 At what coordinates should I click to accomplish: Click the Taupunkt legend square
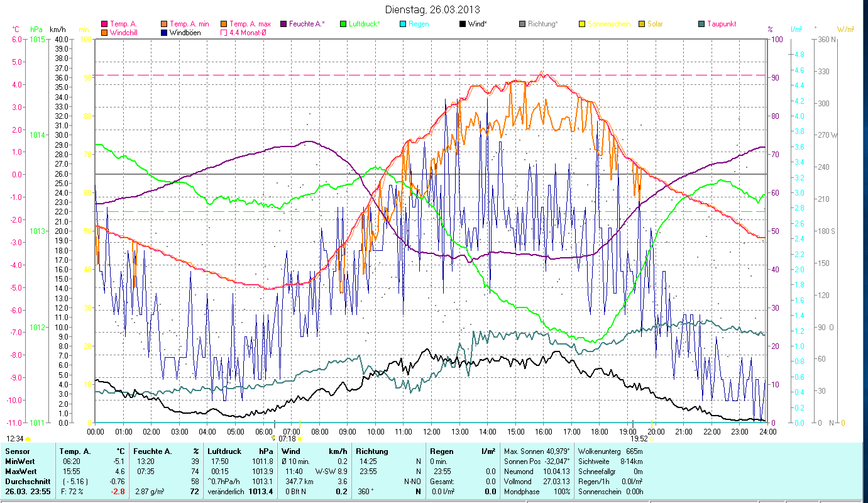click(701, 24)
